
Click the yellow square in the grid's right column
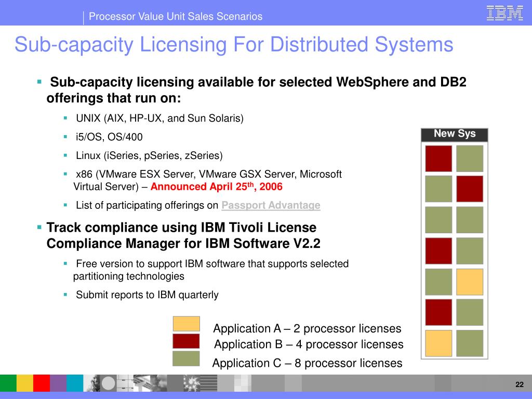click(470, 282)
